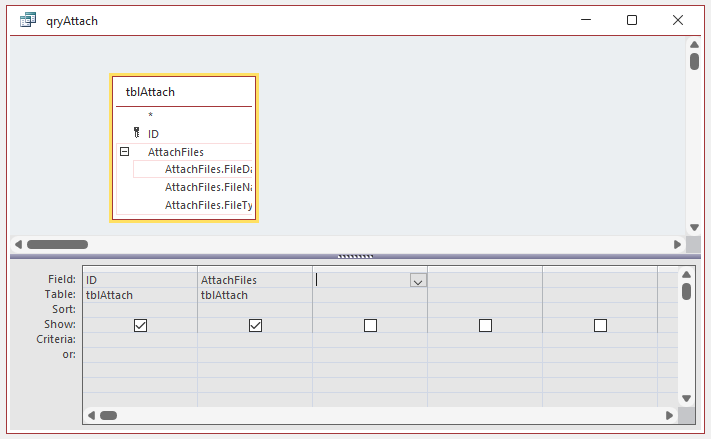The image size is (711, 439).
Task: Select the AttachFiles field in tblAttach
Action: (x=184, y=152)
